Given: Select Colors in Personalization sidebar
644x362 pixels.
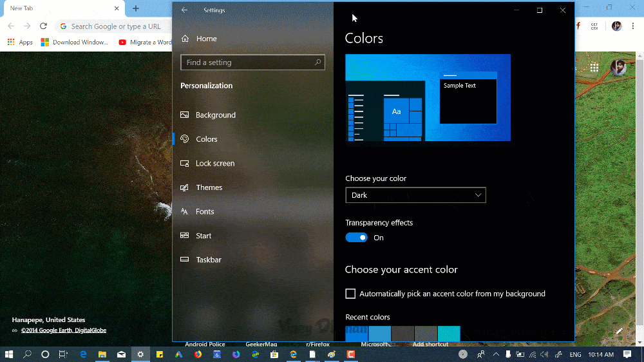Looking at the screenshot, I should pyautogui.click(x=199, y=139).
